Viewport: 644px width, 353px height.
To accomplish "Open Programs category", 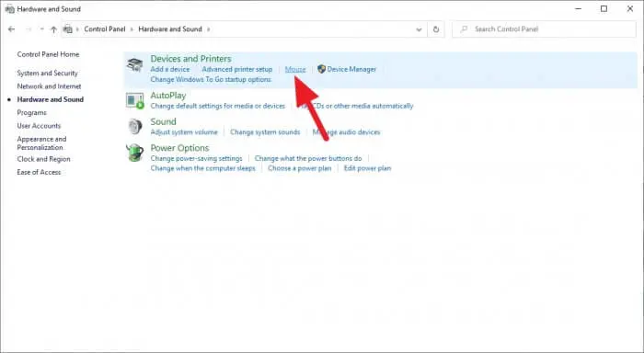I will (31, 112).
